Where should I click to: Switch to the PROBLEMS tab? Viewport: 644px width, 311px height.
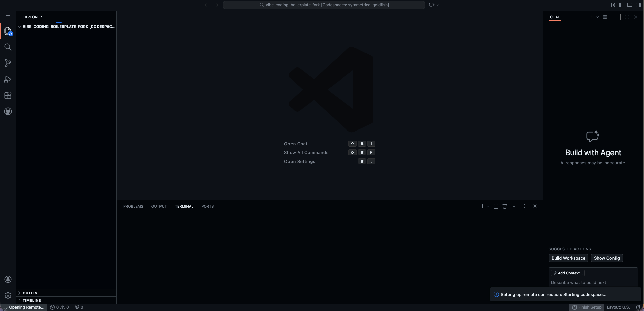[x=133, y=206]
